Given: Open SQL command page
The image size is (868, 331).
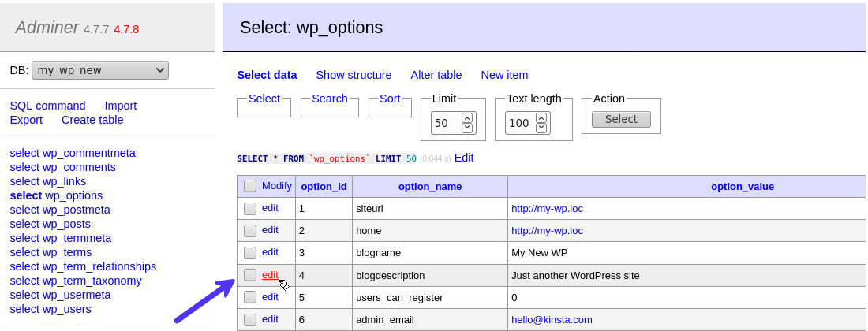Looking at the screenshot, I should pyautogui.click(x=47, y=106).
